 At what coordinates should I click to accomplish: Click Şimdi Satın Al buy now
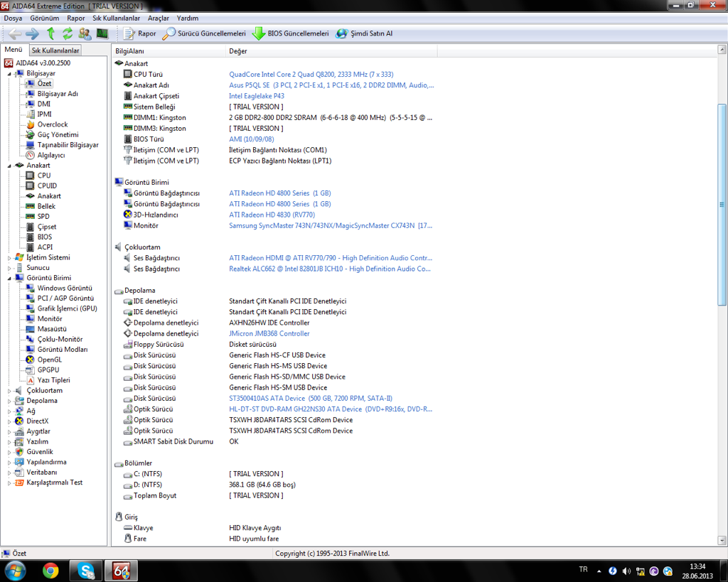tap(365, 33)
